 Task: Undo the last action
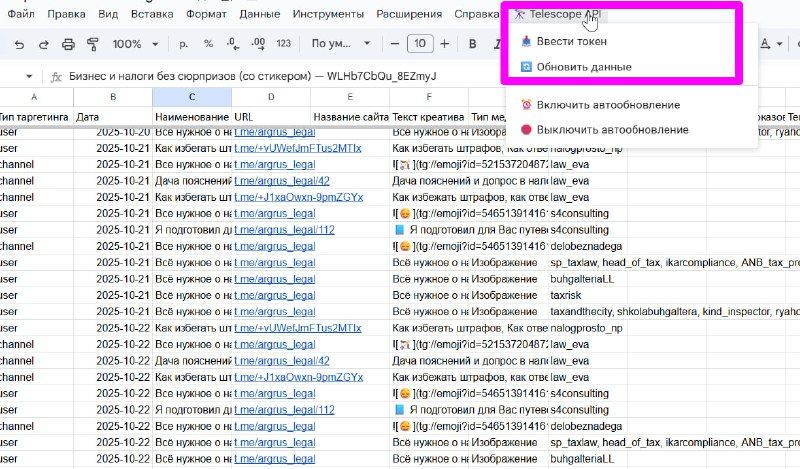click(x=19, y=44)
